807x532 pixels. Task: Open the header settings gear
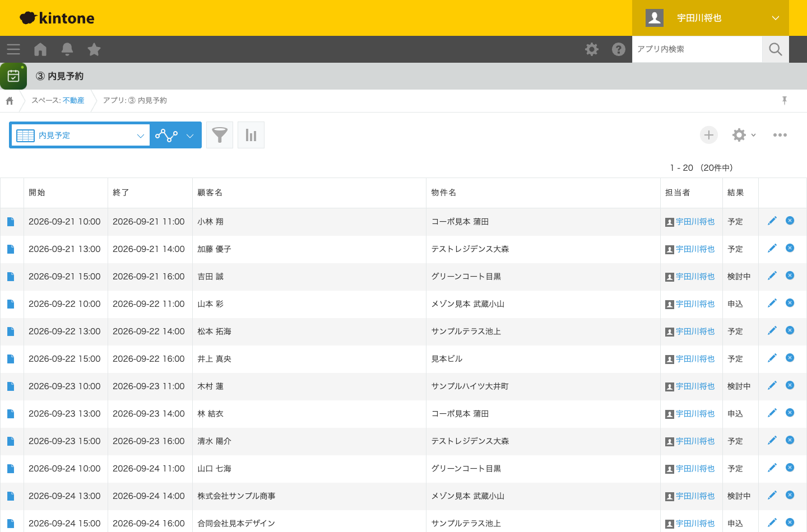pos(592,49)
